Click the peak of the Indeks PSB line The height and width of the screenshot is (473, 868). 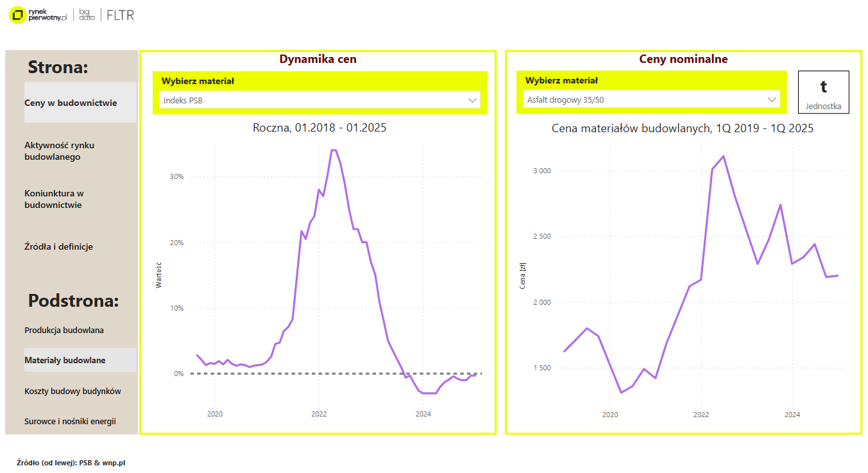[334, 150]
